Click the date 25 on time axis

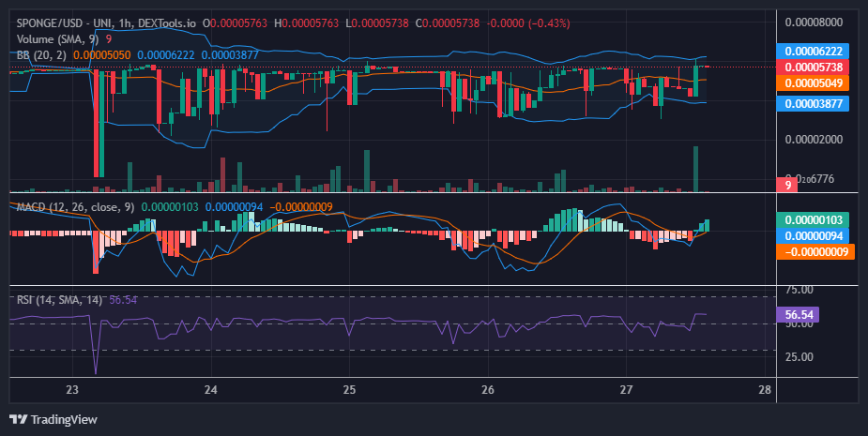point(349,389)
